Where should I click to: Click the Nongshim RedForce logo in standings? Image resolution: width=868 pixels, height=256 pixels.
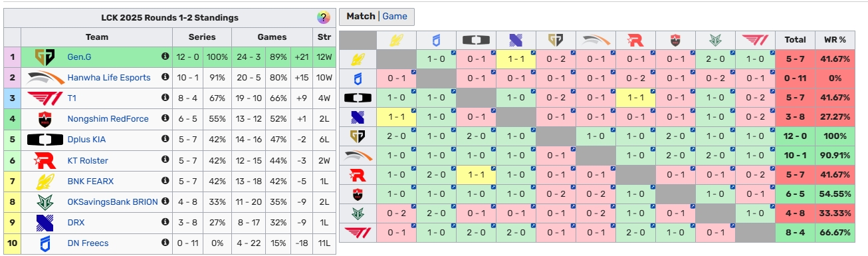45,119
